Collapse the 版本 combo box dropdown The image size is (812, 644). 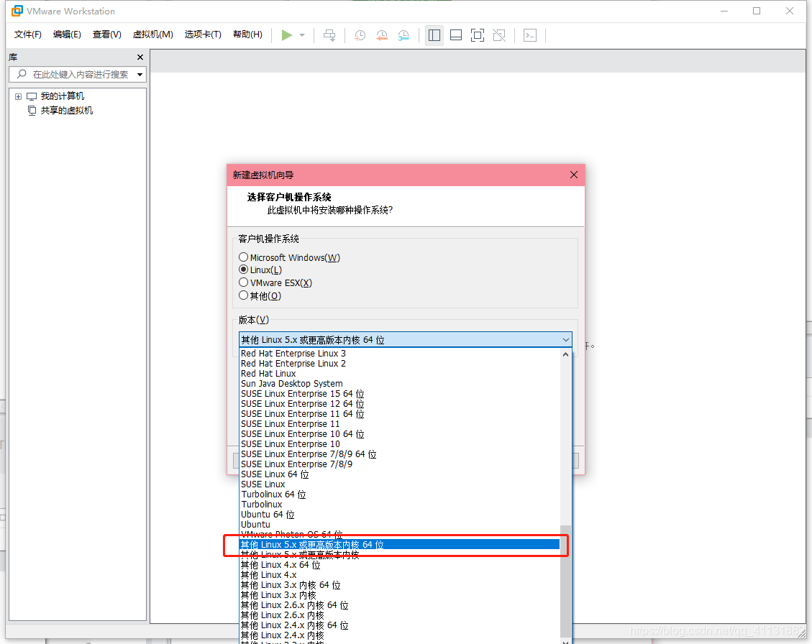tap(565, 340)
